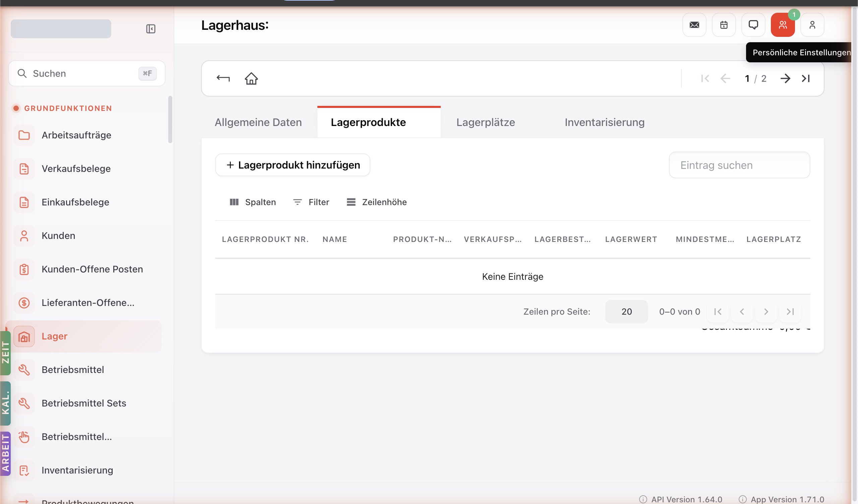Go to next table page
Image resolution: width=858 pixels, height=504 pixels.
tap(766, 311)
